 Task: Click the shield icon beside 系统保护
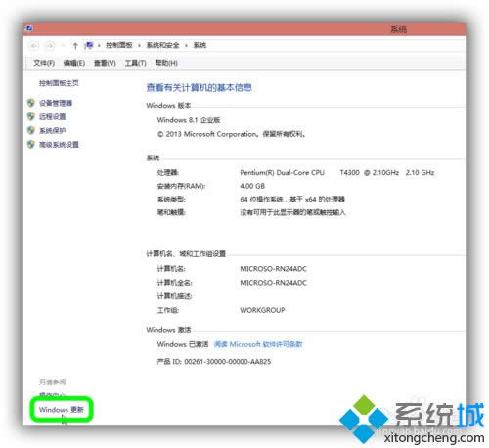pos(31,130)
